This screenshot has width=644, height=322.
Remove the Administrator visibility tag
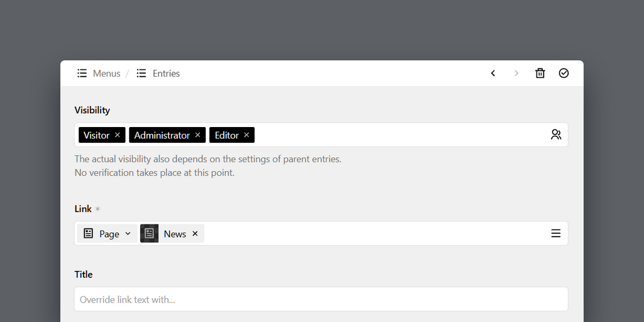[197, 135]
